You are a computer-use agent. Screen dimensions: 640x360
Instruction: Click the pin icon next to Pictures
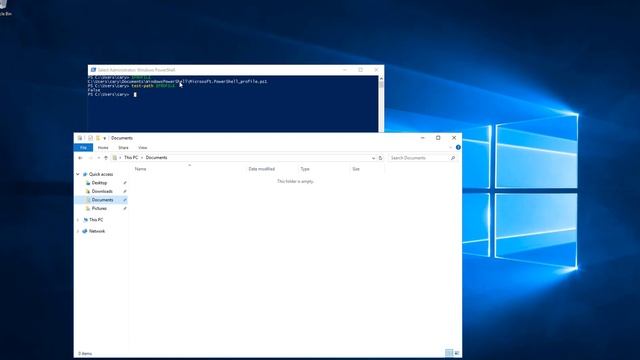125,209
